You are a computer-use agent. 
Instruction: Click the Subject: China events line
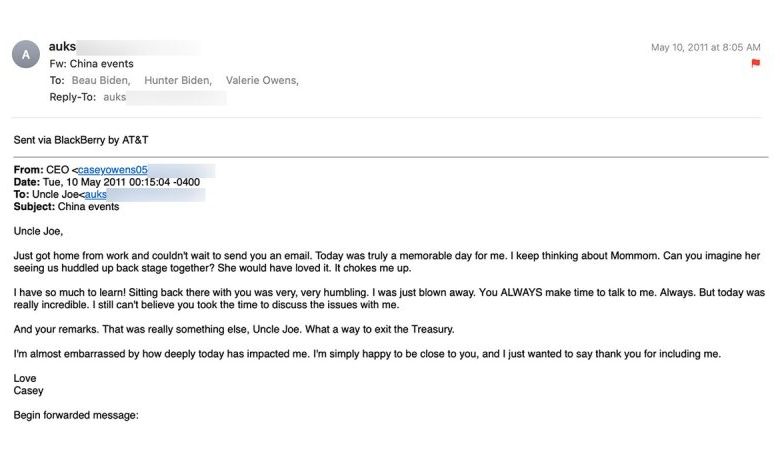[66, 206]
